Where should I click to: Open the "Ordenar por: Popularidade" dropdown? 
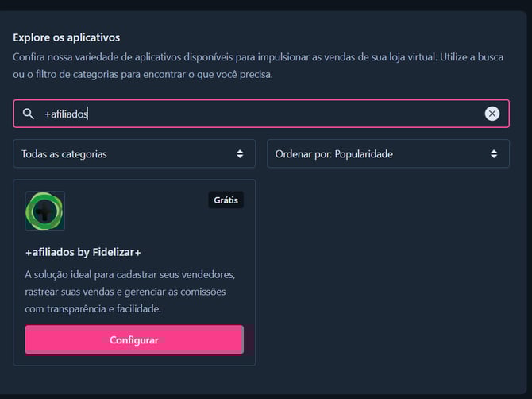tap(388, 154)
